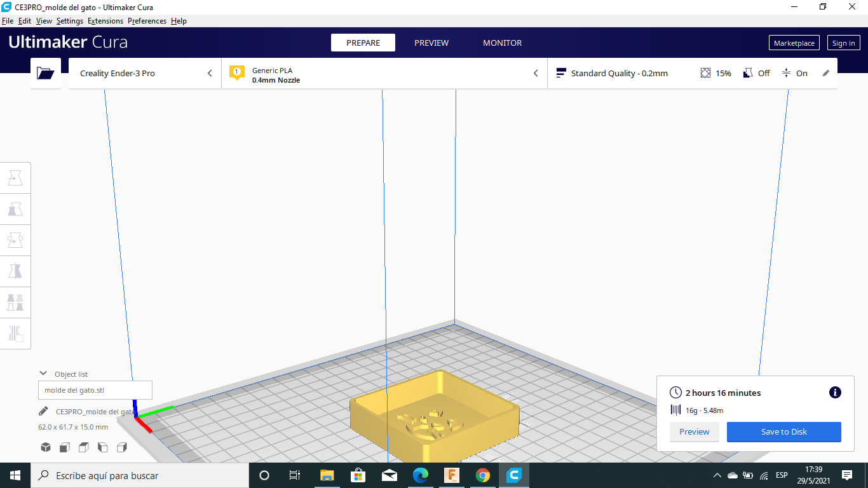Expand the Generic PLA material selector
The width and height of the screenshot is (868, 488).
click(x=384, y=73)
